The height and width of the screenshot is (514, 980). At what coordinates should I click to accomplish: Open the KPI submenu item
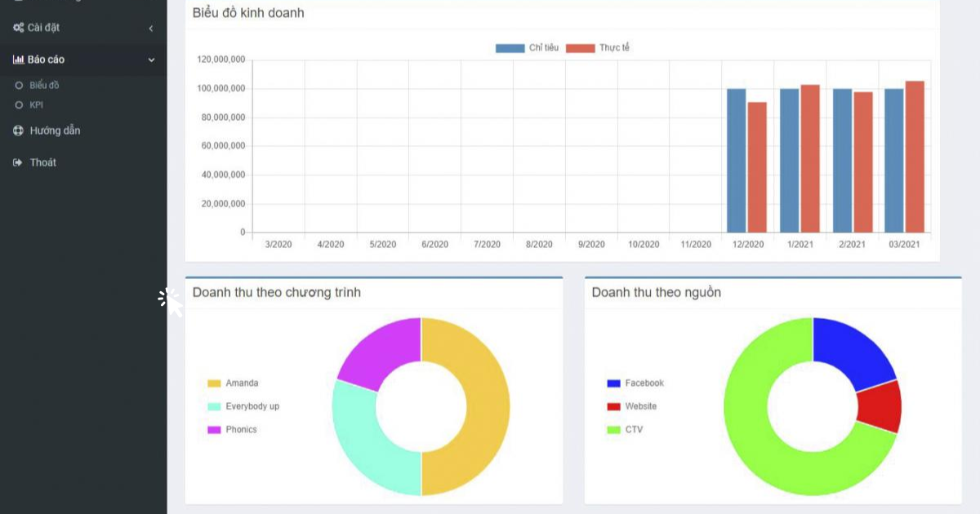36,104
